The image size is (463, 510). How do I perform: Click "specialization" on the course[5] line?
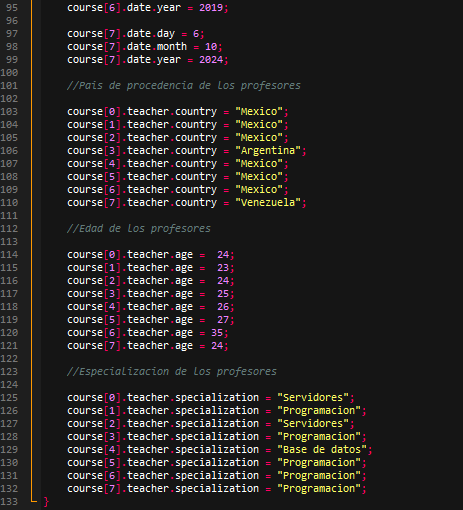click(217, 463)
